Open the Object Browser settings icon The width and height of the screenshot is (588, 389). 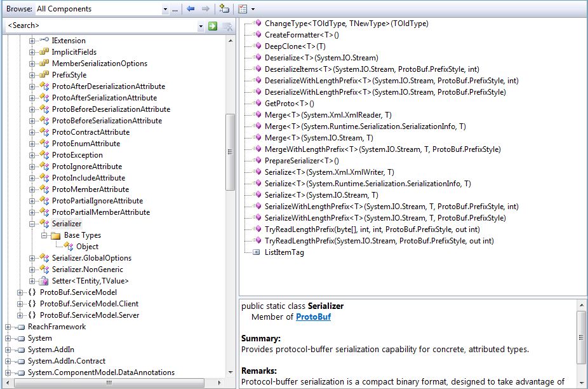coord(243,9)
